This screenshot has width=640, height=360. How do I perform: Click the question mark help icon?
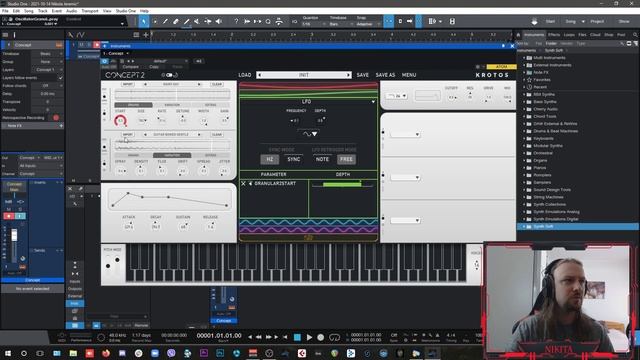[236, 21]
